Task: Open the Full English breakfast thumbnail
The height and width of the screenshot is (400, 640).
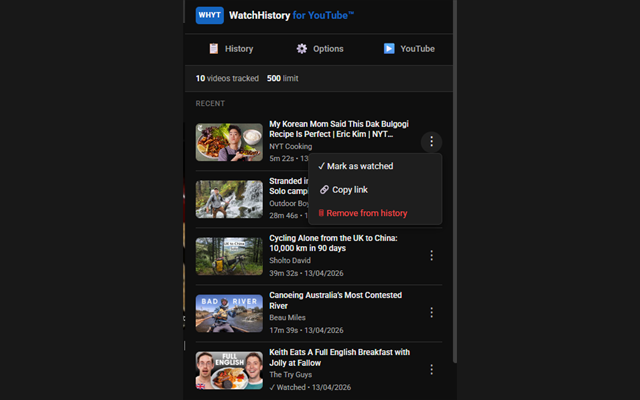Action: tap(229, 370)
